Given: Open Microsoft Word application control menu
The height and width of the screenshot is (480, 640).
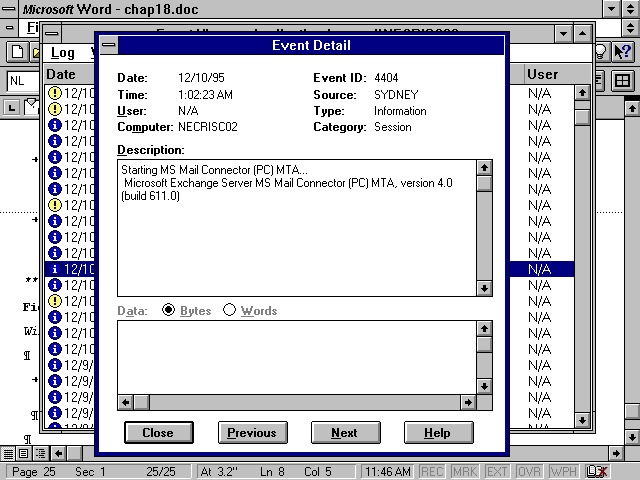Looking at the screenshot, I should click(x=9, y=9).
